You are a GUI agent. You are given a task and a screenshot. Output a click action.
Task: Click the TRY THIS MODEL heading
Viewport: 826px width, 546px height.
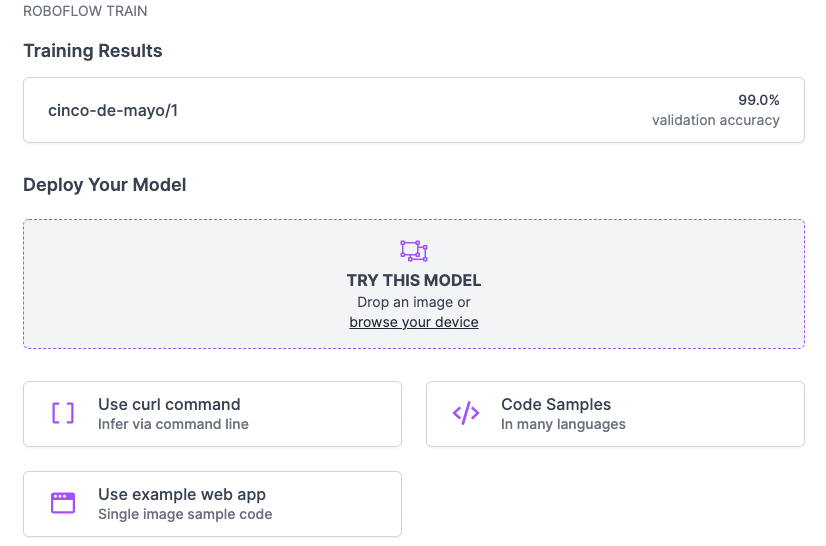coord(413,281)
